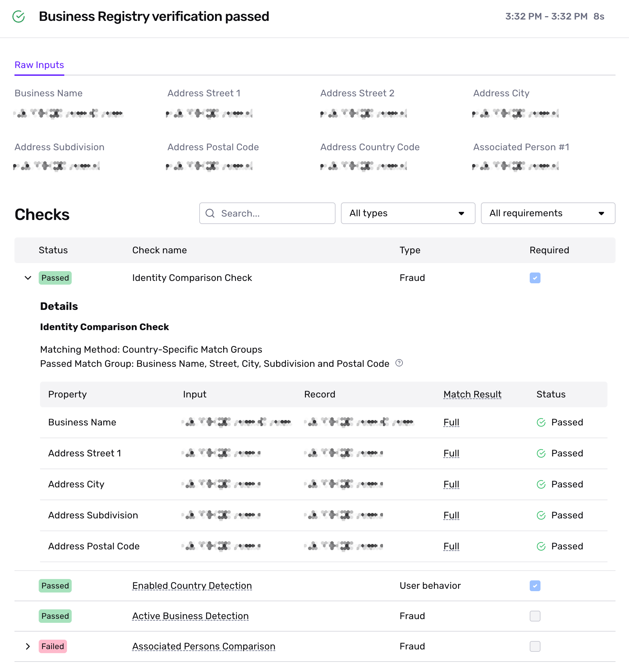Click passed check icon in Address Subdivision row
This screenshot has width=629, height=672.
(541, 515)
